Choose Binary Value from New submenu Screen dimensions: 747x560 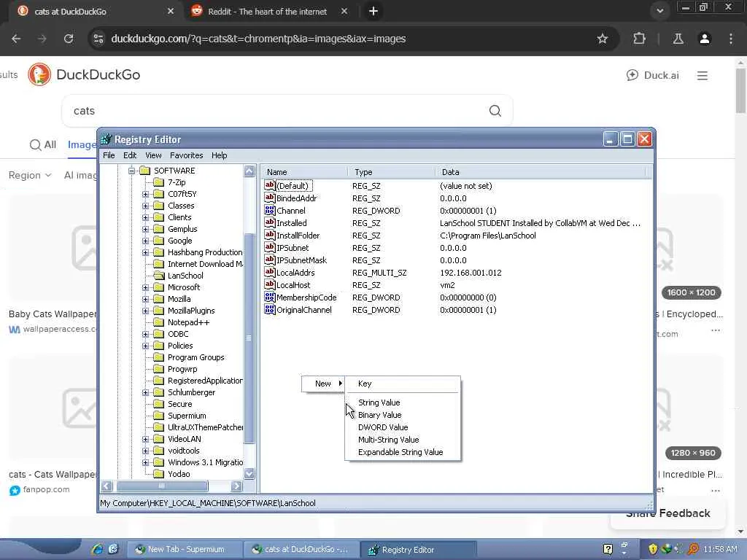(x=403, y=415)
